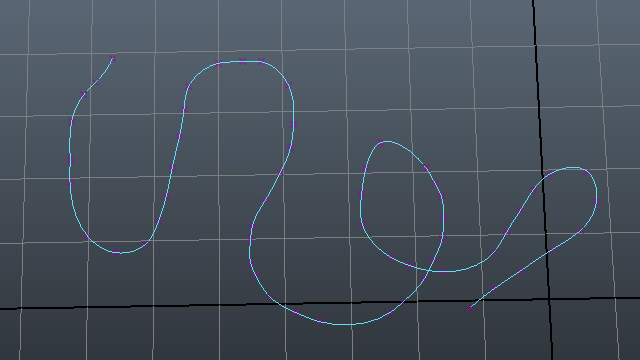The height and width of the screenshot is (360, 640).
Task: Select the tail edit point nearest the curve's end
Action: coord(493,290)
